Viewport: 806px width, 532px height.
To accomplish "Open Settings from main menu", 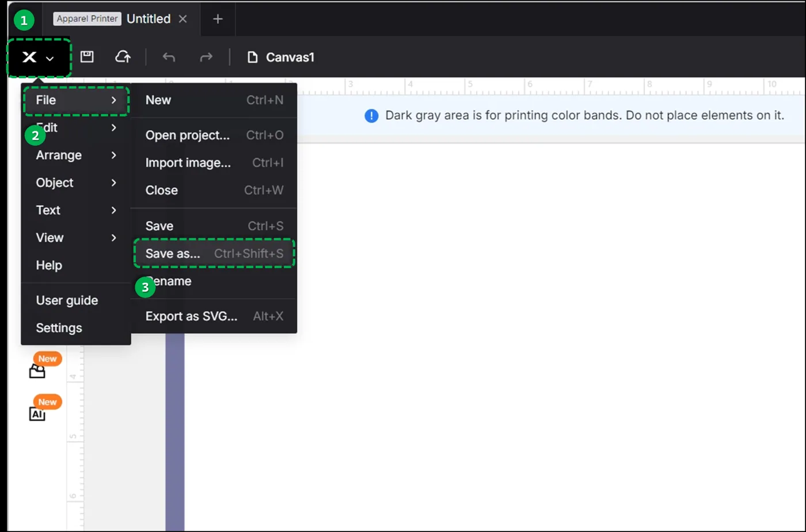I will [x=76, y=328].
